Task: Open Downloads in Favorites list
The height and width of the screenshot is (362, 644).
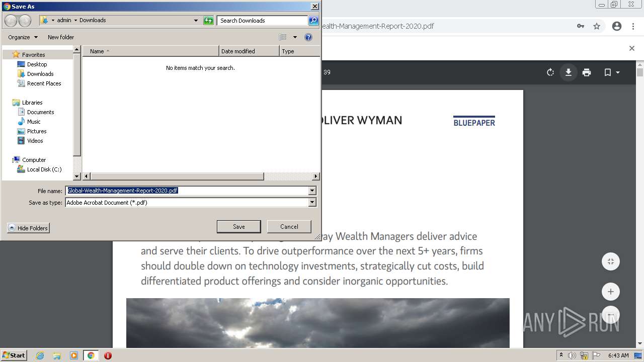Action: [x=40, y=74]
